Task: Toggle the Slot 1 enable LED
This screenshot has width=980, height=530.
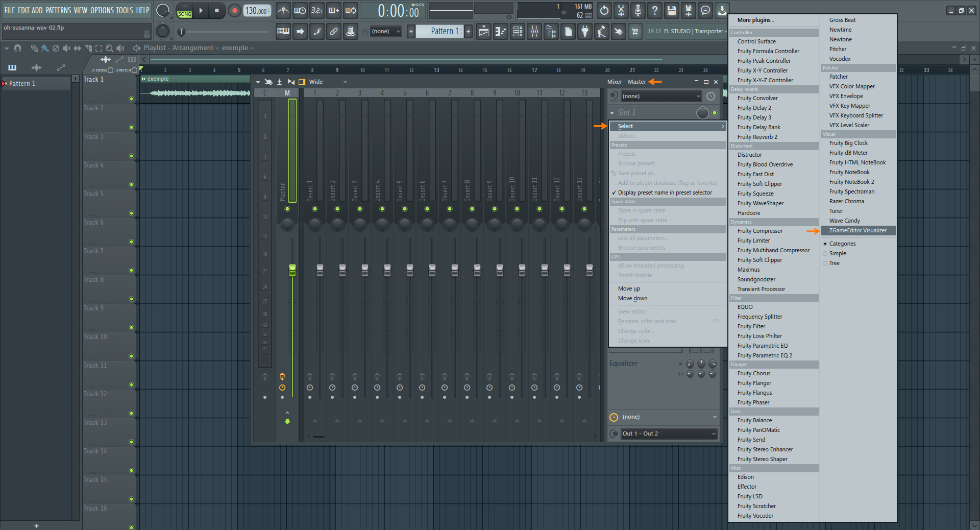Action: point(715,113)
